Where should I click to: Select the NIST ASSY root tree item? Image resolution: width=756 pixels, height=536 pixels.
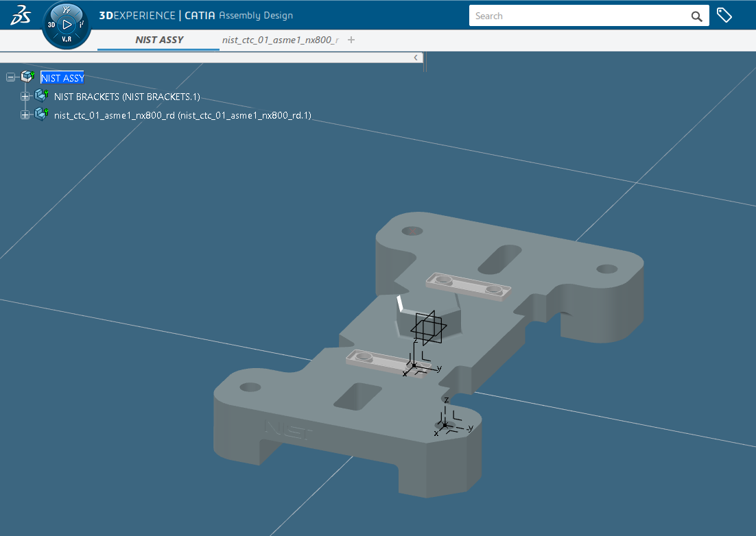tap(62, 77)
